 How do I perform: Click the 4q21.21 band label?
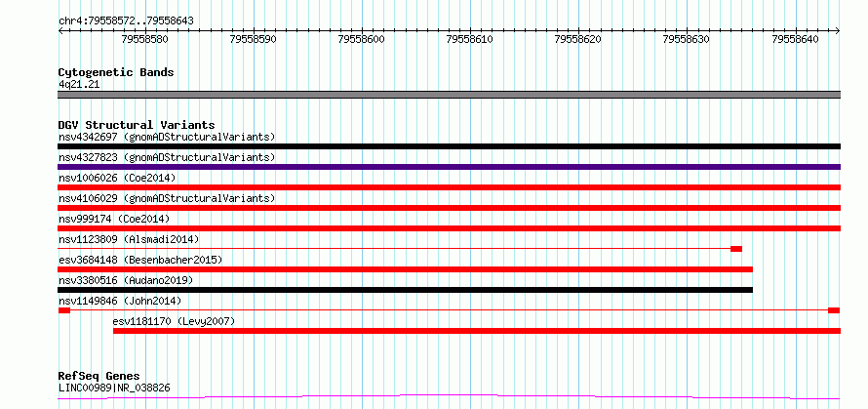79,85
